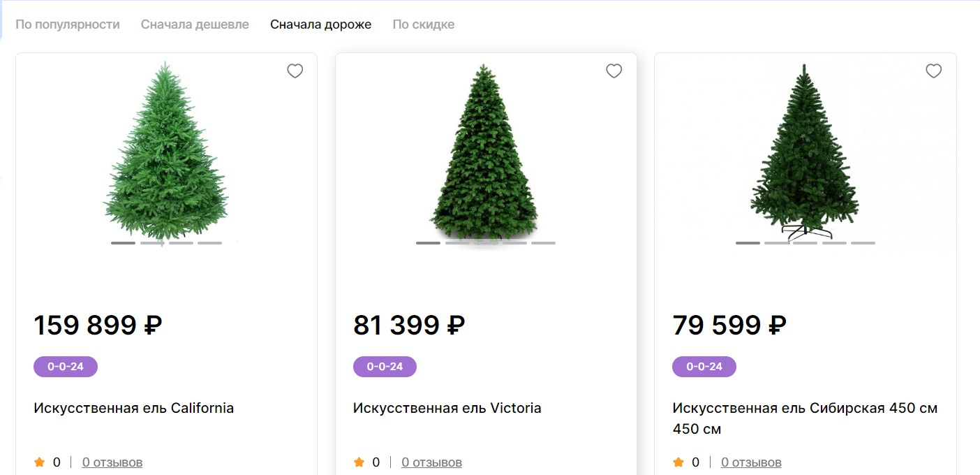
Task: Open Искусственная ель Victoria product link
Action: (x=447, y=408)
